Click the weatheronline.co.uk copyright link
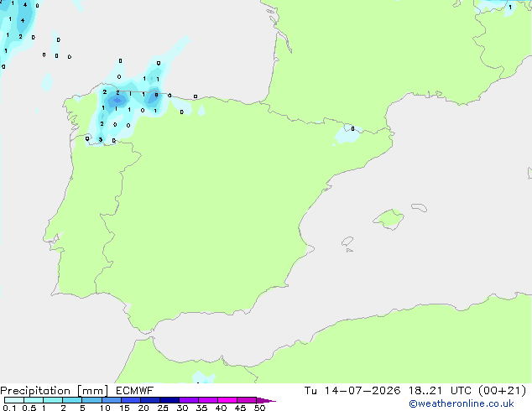The height and width of the screenshot is (411, 532). (462, 403)
